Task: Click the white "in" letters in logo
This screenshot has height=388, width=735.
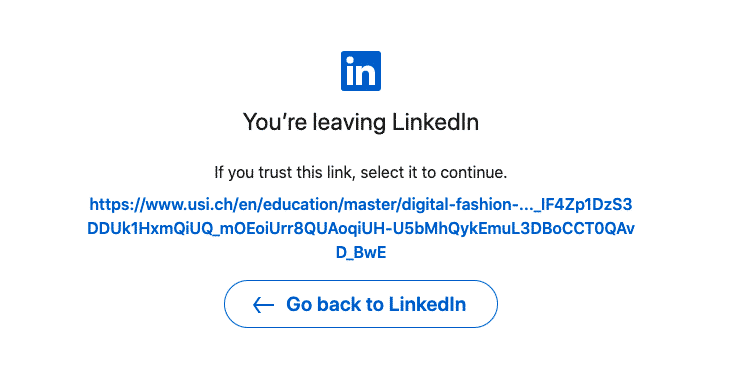Action: pos(360,73)
